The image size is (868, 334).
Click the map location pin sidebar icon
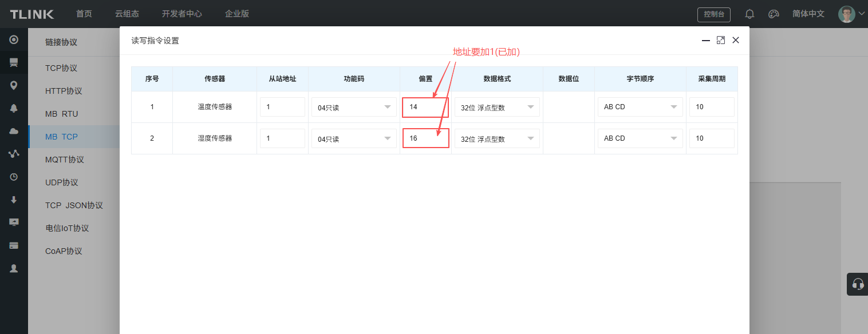click(x=14, y=85)
